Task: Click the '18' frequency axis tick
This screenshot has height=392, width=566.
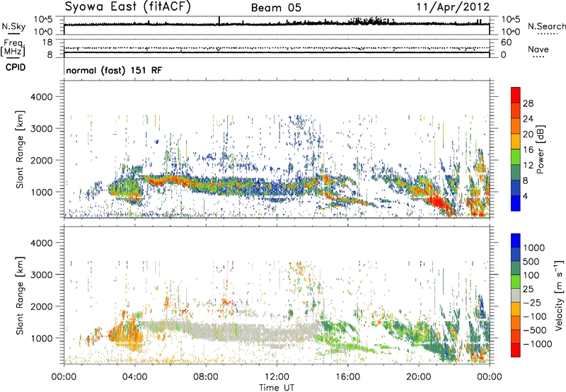Action: pyautogui.click(x=47, y=42)
